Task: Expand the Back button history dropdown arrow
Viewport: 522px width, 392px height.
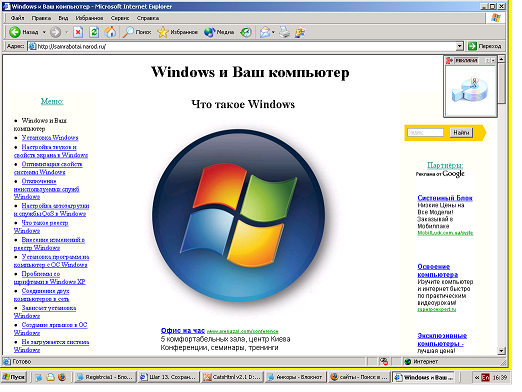Action: pos(44,32)
